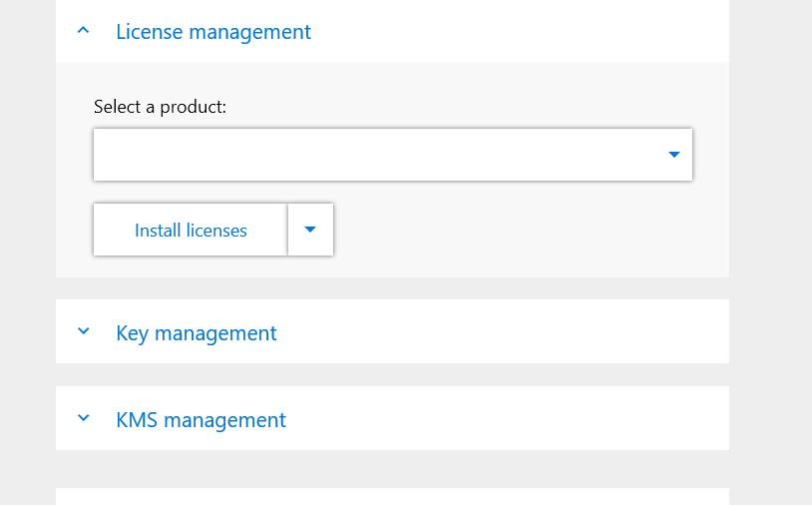Click the Install licenses button
This screenshot has height=505, width=812.
[191, 230]
